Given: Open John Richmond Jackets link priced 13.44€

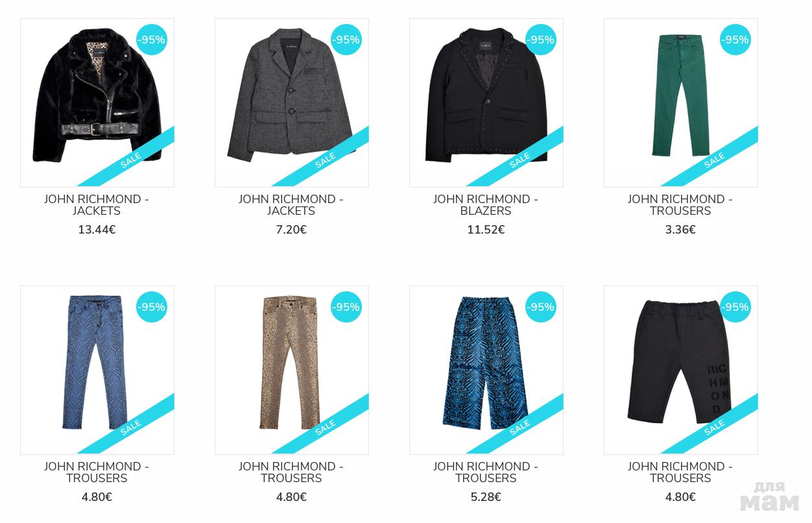Looking at the screenshot, I should [x=97, y=205].
